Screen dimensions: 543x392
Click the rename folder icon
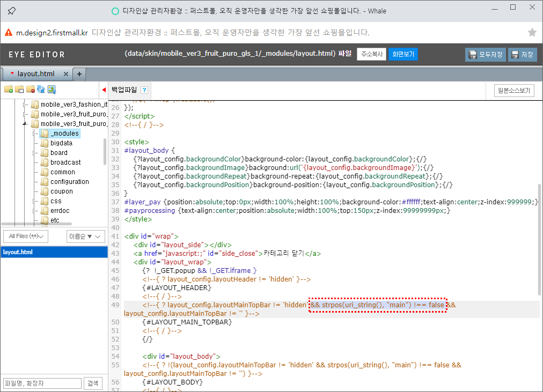click(19, 89)
